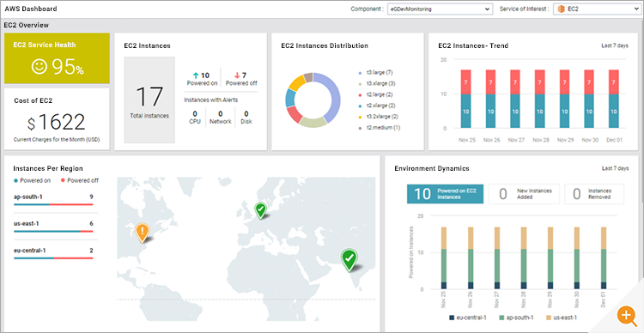Image resolution: width=644 pixels, height=333 pixels.
Task: Open the ap-south-1 region row
Action: 53,199
